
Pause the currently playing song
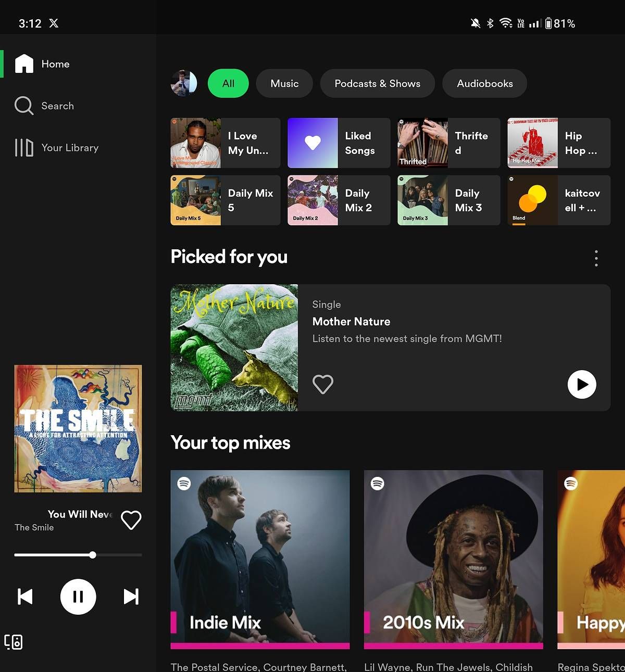point(78,597)
